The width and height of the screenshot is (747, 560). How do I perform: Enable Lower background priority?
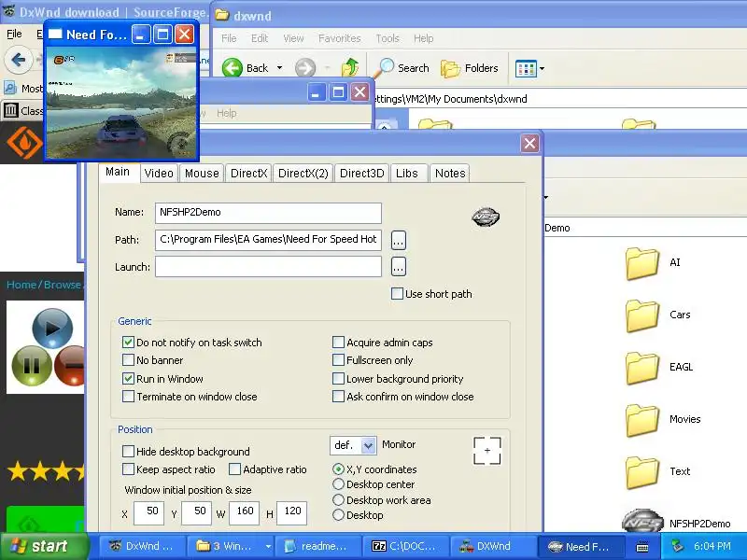(338, 379)
